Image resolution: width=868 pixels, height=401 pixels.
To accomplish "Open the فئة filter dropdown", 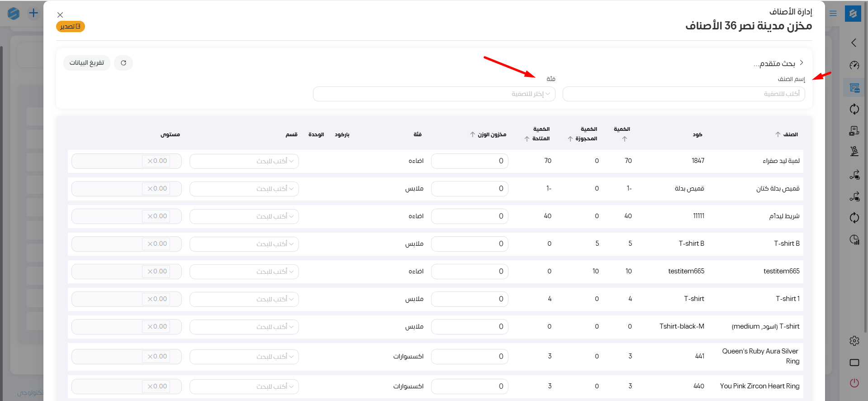I will tap(434, 94).
